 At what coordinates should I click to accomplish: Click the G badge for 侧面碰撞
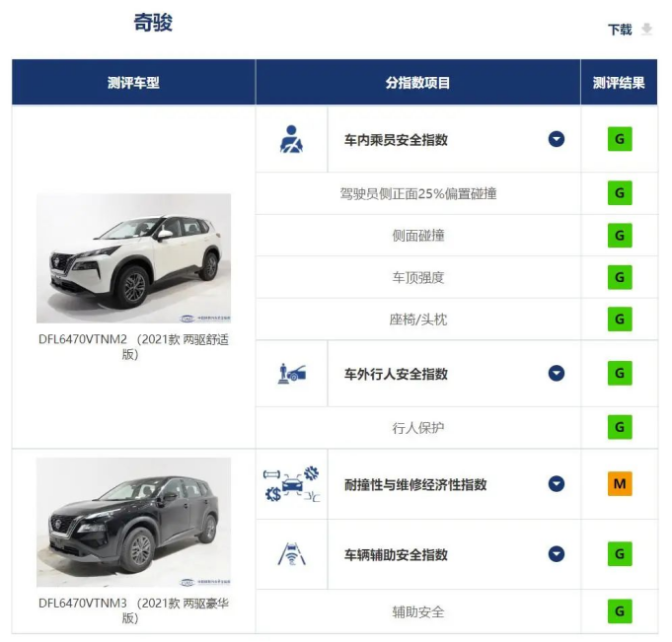[x=620, y=235]
